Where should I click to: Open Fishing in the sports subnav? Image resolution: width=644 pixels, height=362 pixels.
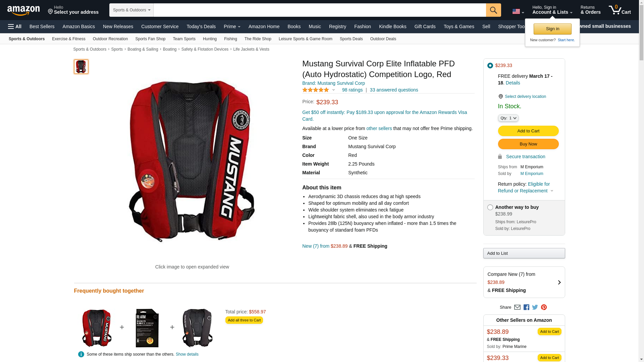coord(230,39)
